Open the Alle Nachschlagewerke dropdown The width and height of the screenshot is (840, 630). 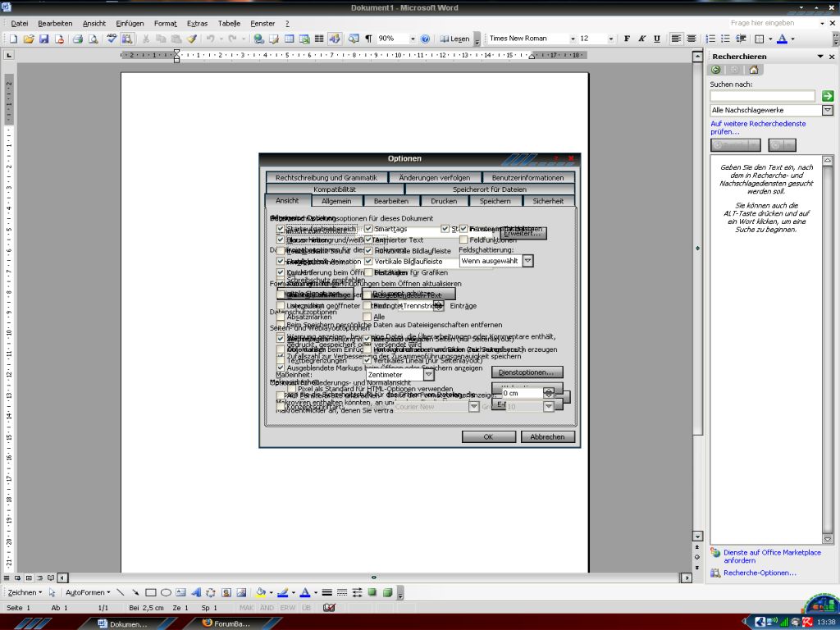click(x=828, y=110)
